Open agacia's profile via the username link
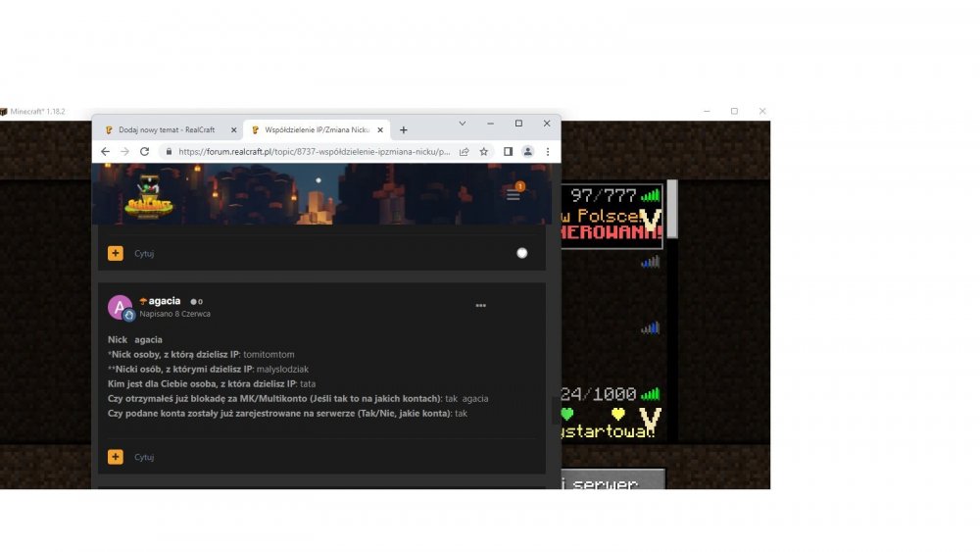Image resolution: width=980 pixels, height=552 pixels. pos(164,301)
